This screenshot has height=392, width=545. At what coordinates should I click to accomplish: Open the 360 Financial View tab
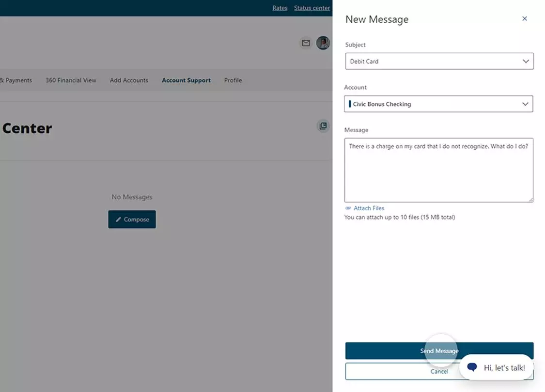click(x=71, y=80)
